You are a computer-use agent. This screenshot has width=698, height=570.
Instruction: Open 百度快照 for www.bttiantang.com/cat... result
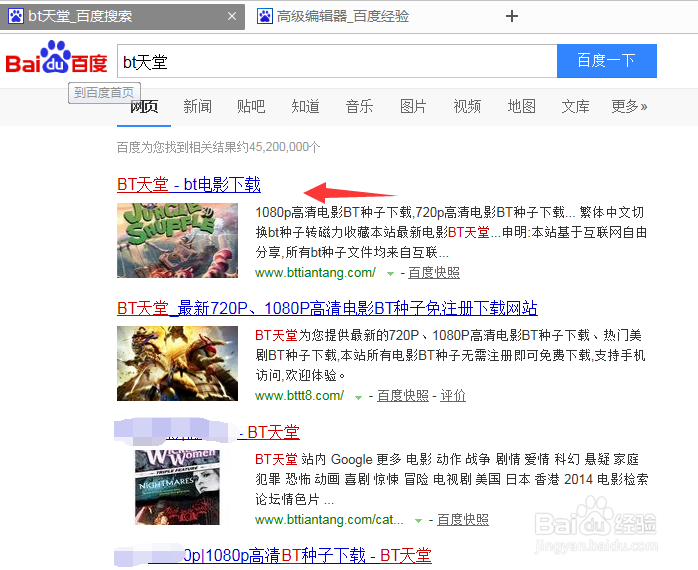coord(463,520)
